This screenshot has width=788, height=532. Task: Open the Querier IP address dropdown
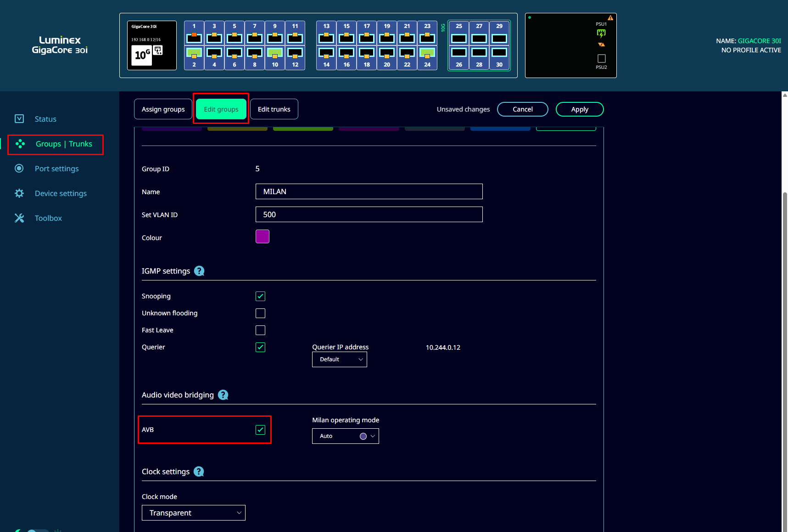click(340, 359)
